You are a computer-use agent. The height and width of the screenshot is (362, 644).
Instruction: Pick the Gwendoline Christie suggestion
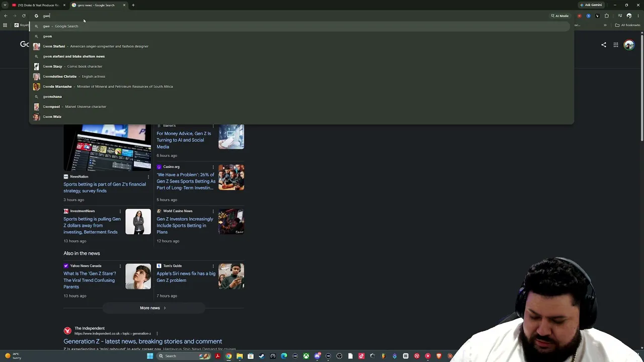click(x=301, y=76)
